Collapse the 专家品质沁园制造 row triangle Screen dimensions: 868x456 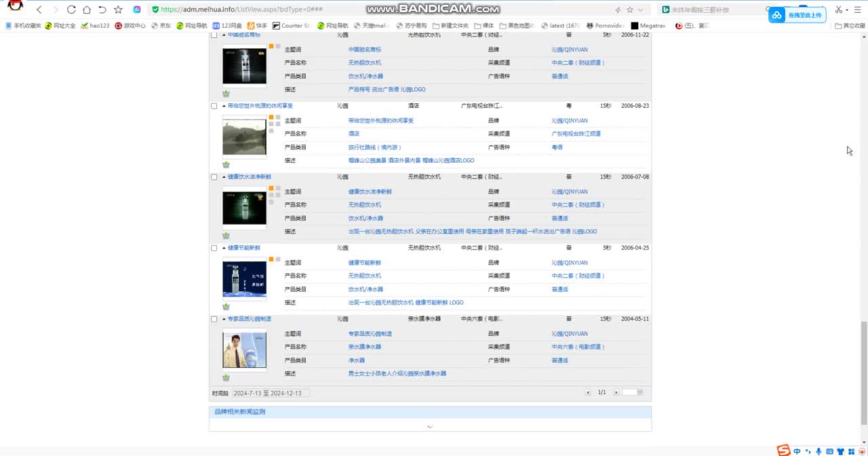[x=224, y=319]
